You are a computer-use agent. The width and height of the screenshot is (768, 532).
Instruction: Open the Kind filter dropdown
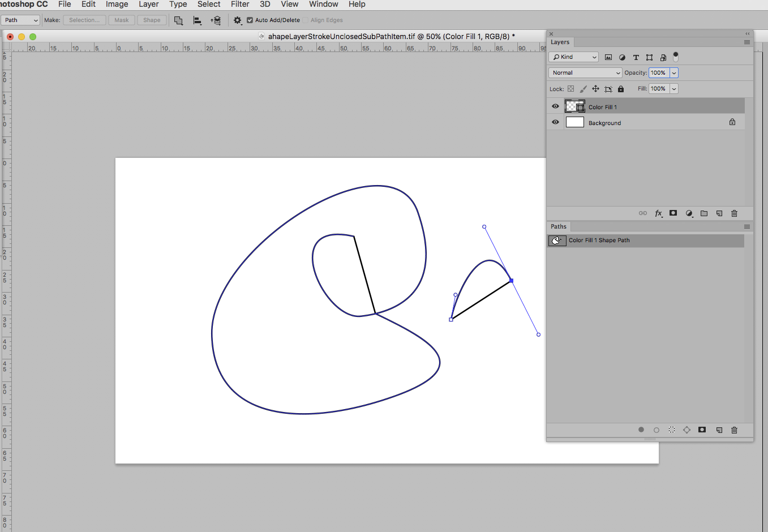coord(573,57)
